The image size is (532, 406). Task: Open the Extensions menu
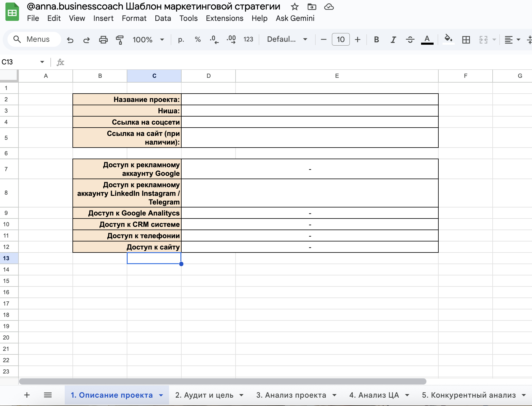pyautogui.click(x=224, y=18)
